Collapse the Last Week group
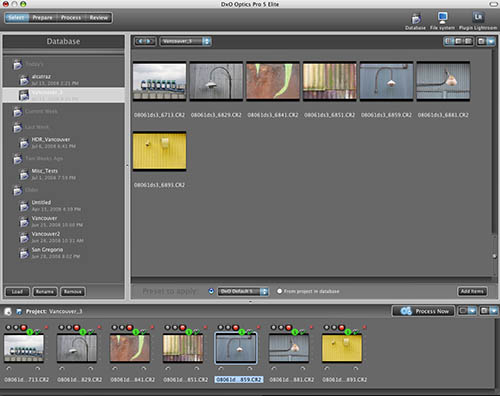This screenshot has width=500, height=396. tap(18, 127)
